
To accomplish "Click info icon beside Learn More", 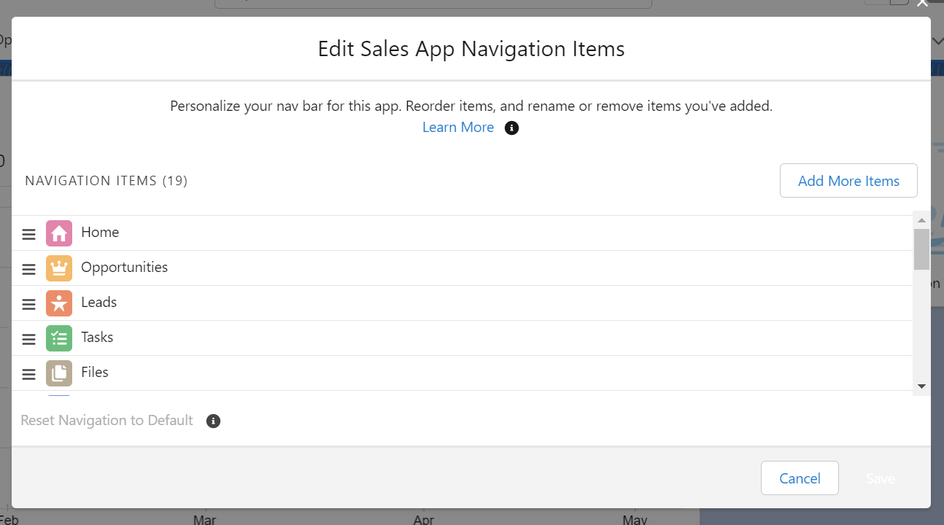I will (x=512, y=128).
